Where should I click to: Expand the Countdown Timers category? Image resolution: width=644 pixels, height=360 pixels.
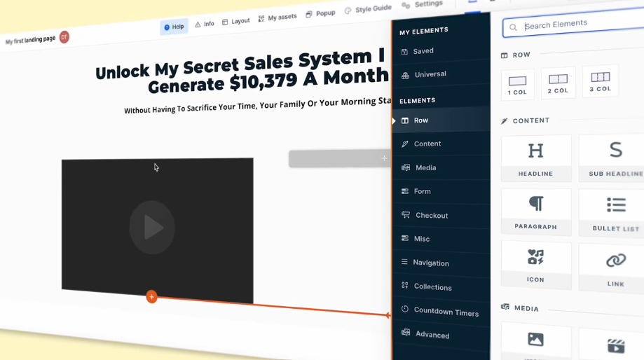click(x=446, y=311)
